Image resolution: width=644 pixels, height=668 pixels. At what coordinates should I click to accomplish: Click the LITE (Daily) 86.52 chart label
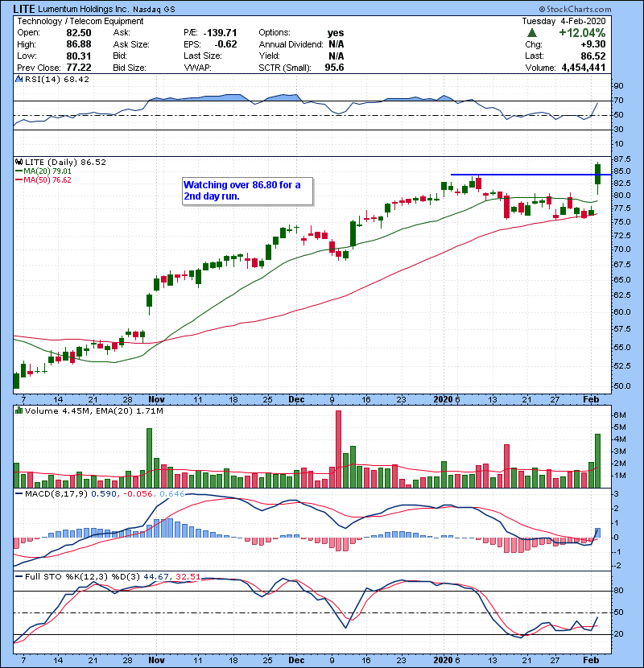tap(65, 162)
